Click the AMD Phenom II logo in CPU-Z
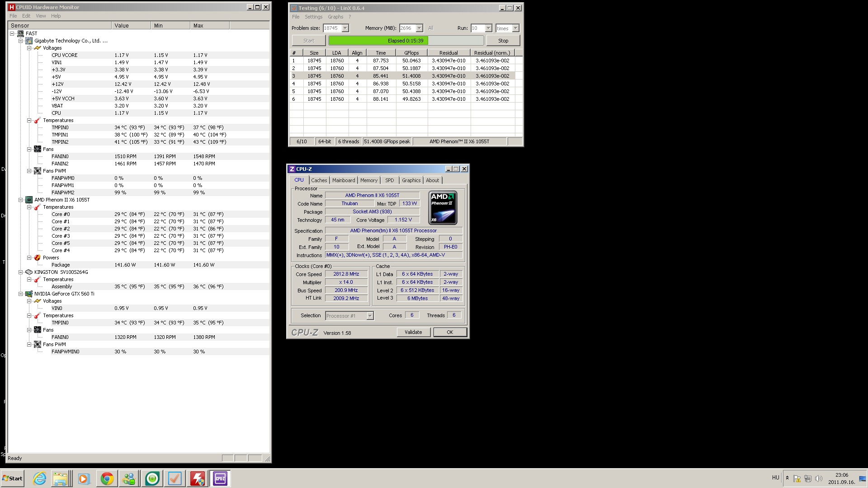This screenshot has width=868, height=488. click(x=443, y=208)
